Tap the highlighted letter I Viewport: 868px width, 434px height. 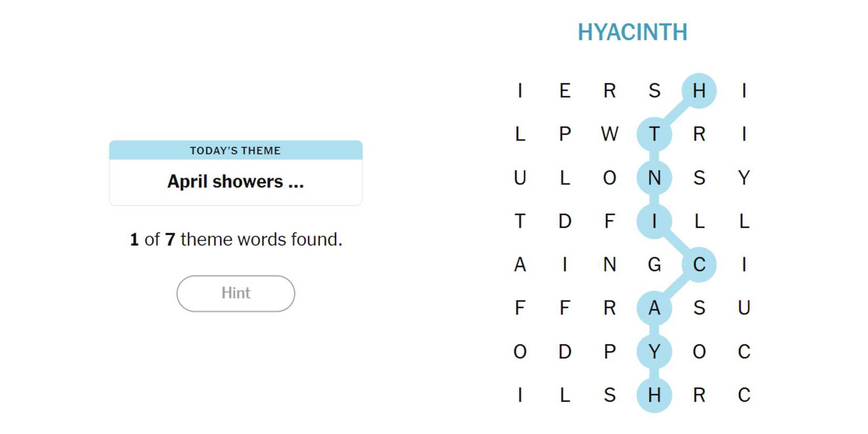[x=654, y=221]
